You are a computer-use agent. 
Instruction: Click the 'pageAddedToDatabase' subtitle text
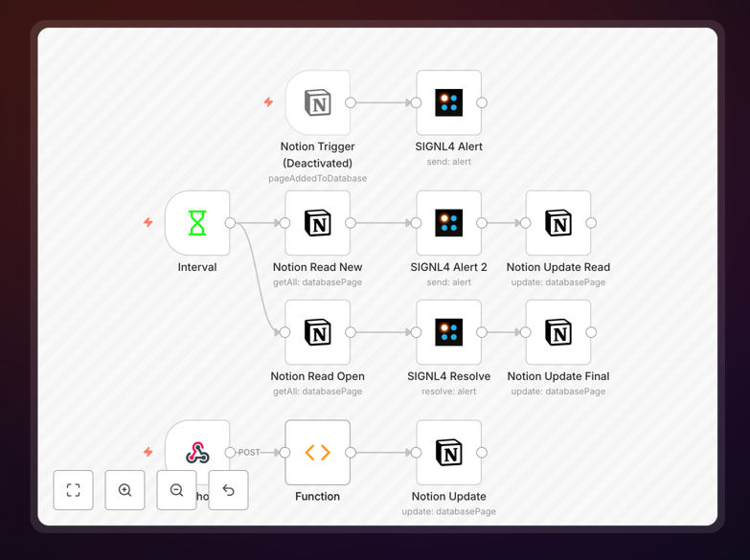point(318,178)
